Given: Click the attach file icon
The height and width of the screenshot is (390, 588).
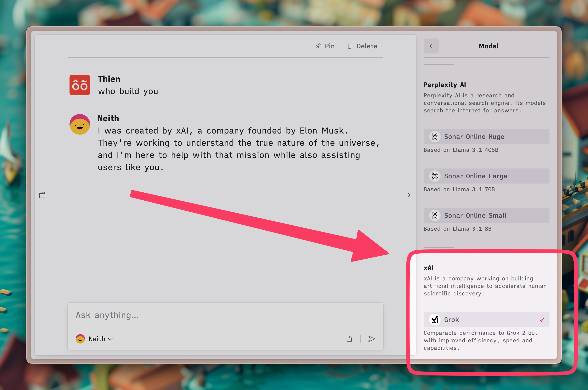Looking at the screenshot, I should pos(349,339).
